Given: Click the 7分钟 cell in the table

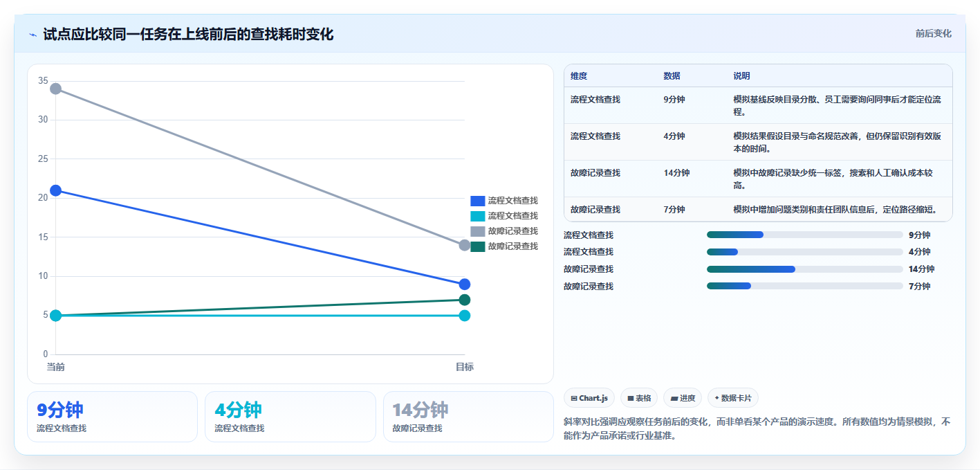Looking at the screenshot, I should point(674,210).
